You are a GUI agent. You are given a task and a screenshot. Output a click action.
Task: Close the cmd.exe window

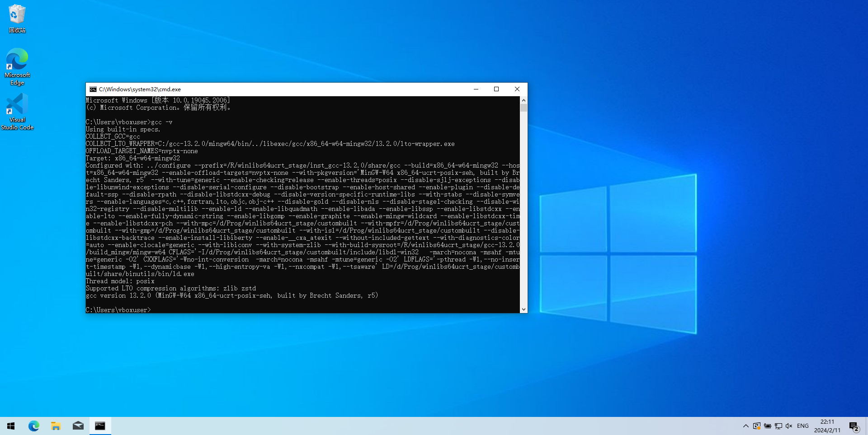click(x=517, y=89)
